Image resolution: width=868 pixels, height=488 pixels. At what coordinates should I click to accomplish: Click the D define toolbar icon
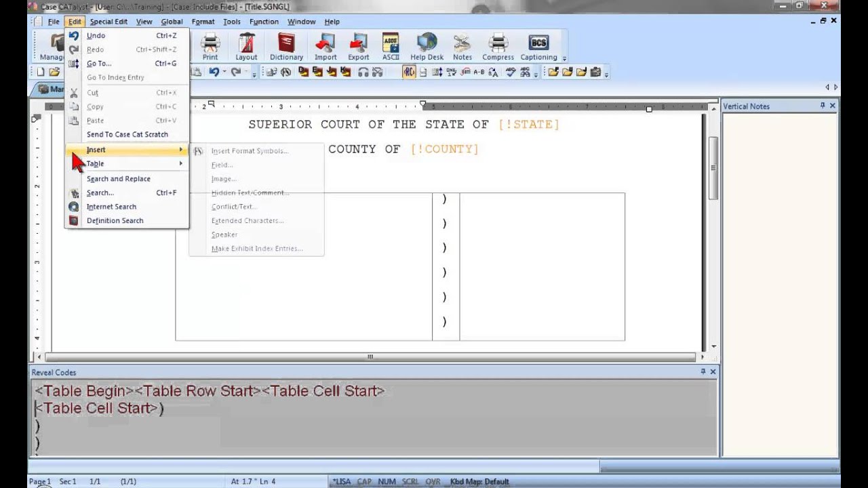(303, 72)
